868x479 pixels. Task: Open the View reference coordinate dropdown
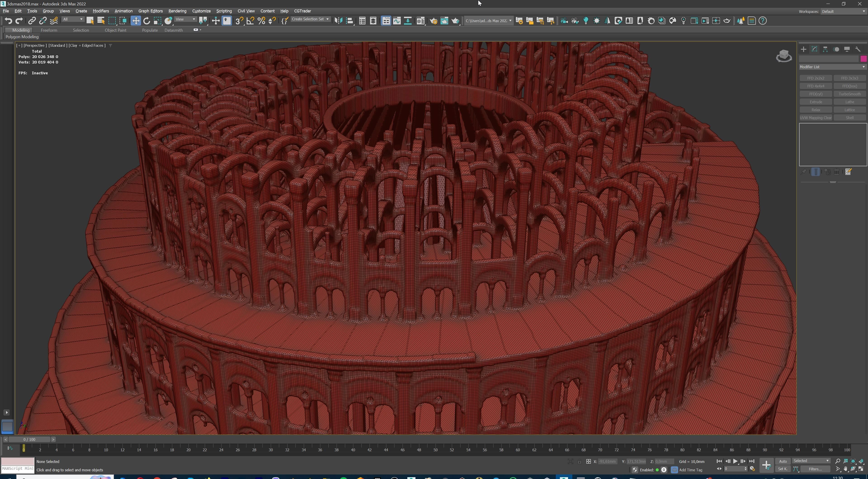pos(185,19)
